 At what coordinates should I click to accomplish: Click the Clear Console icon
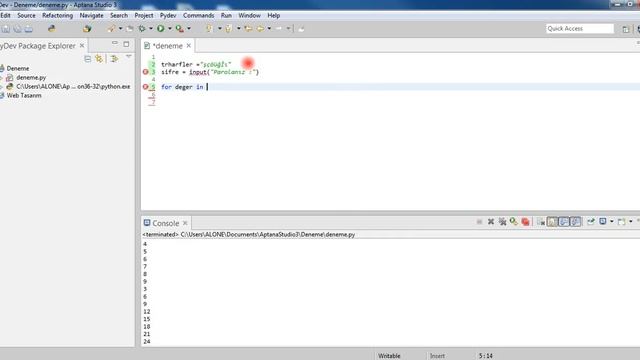541,222
